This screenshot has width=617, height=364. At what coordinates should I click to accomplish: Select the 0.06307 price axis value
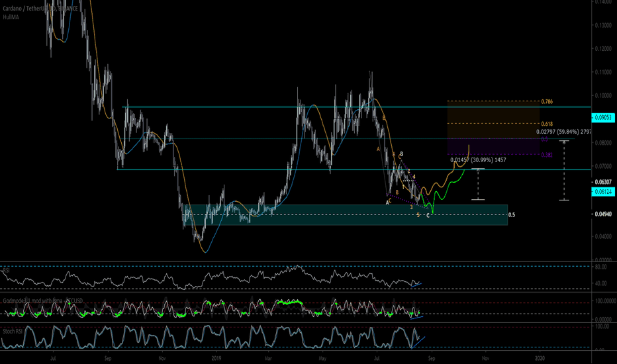pos(603,182)
